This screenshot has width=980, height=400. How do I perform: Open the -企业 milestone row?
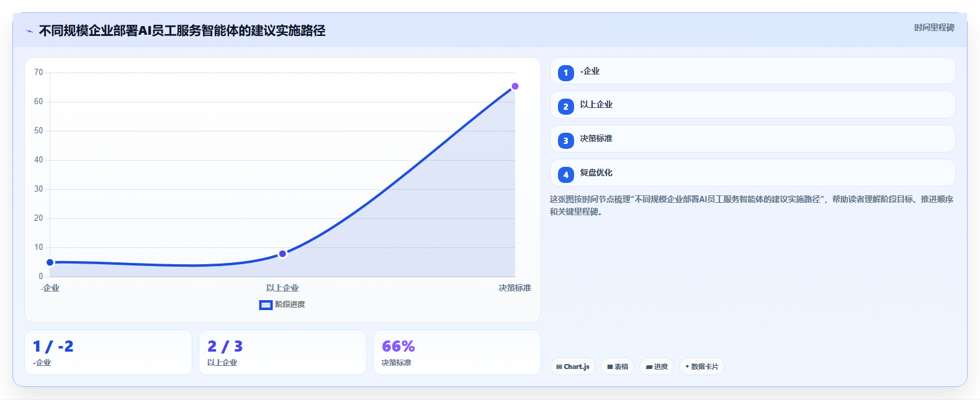pyautogui.click(x=753, y=71)
